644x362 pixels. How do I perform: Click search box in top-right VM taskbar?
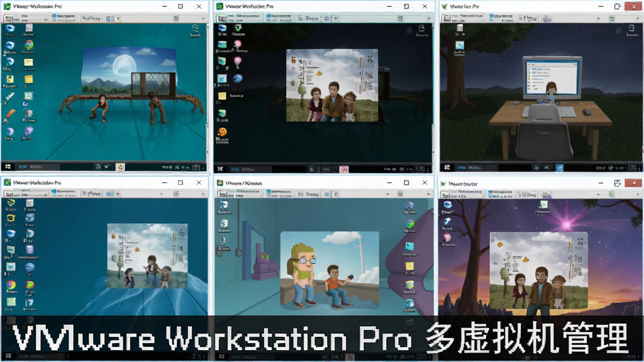pyautogui.click(x=477, y=167)
